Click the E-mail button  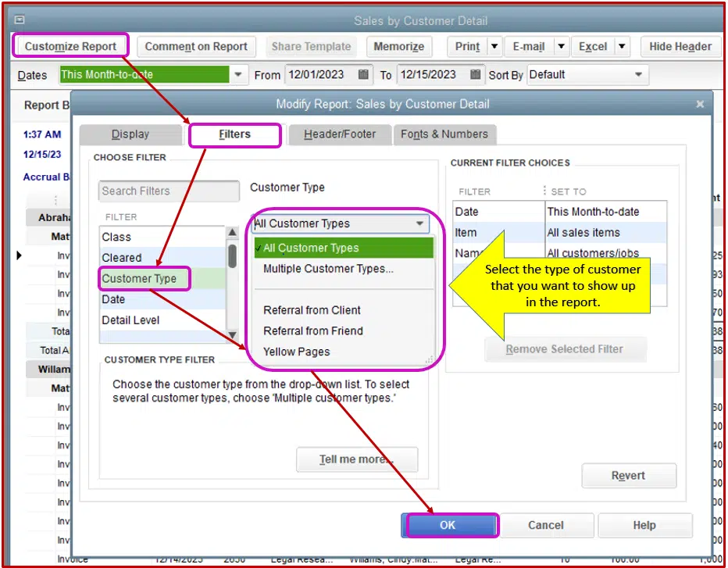[x=529, y=46]
